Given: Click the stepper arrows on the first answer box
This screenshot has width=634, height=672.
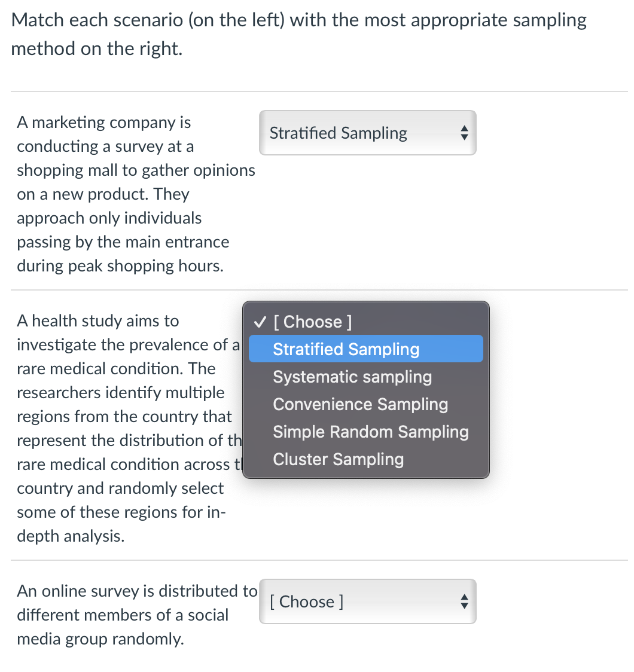Looking at the screenshot, I should coord(465,133).
